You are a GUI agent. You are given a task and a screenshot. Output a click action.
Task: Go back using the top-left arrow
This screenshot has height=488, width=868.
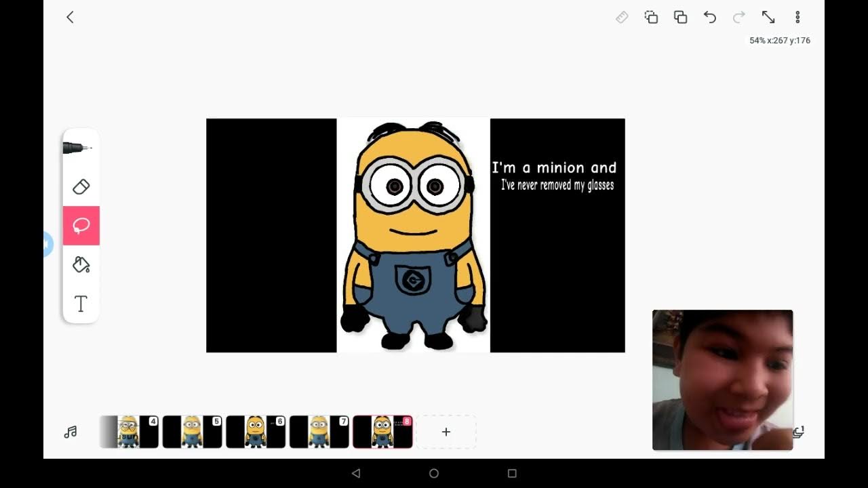[70, 17]
